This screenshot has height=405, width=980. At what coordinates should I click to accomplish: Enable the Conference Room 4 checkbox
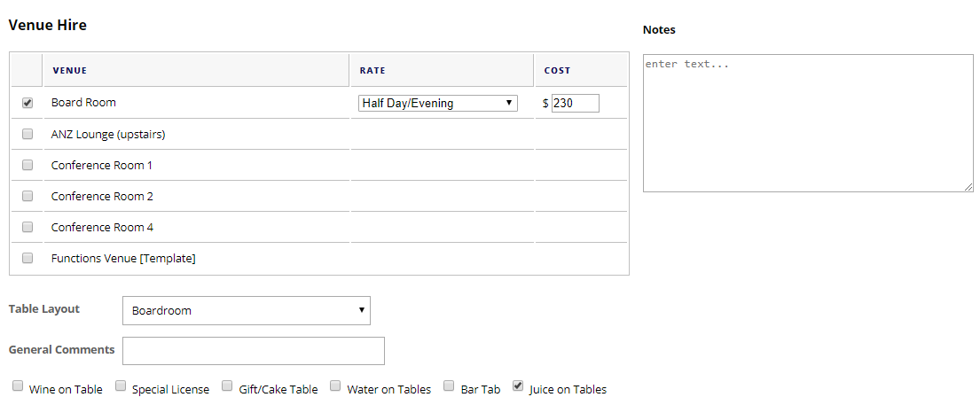coord(27,227)
